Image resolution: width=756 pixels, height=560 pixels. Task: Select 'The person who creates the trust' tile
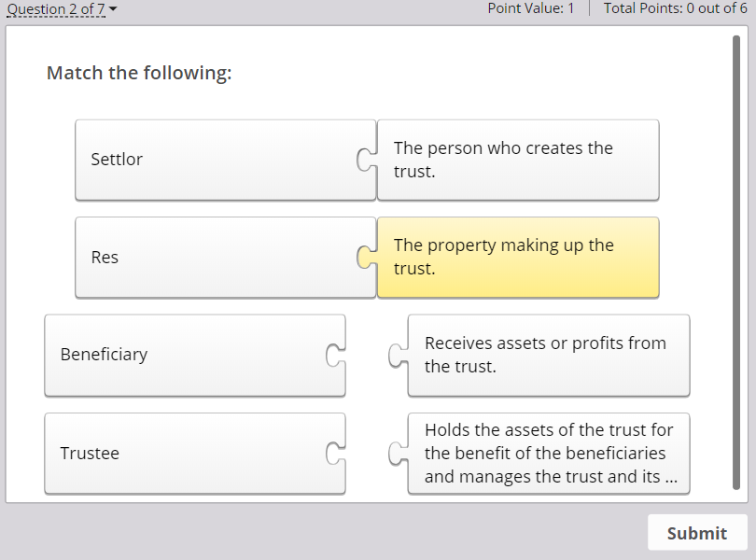click(518, 160)
